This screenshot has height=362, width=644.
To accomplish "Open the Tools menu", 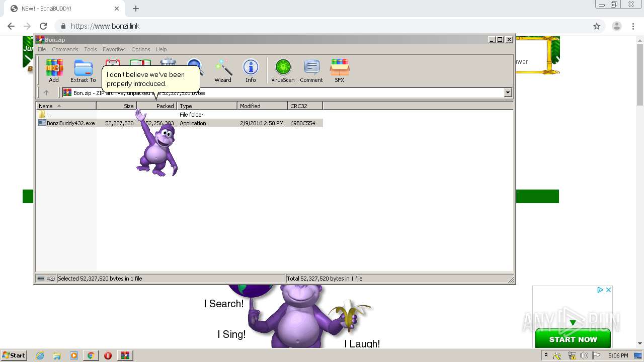I will [x=91, y=49].
